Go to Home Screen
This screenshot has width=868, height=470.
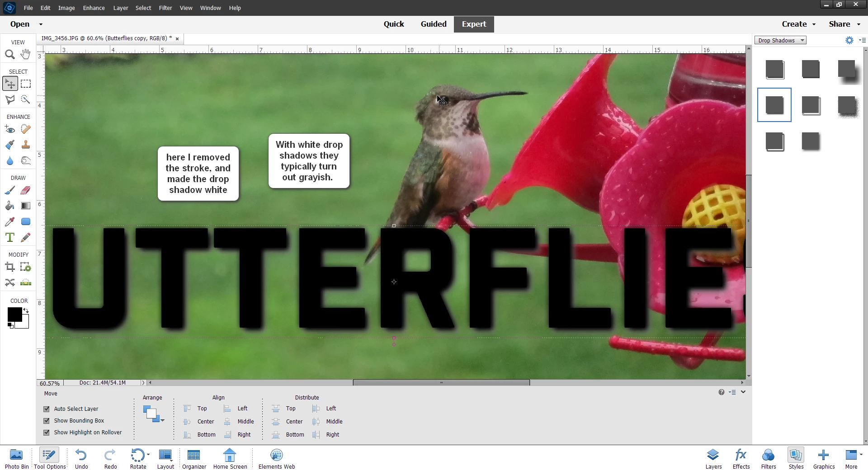pos(230,458)
